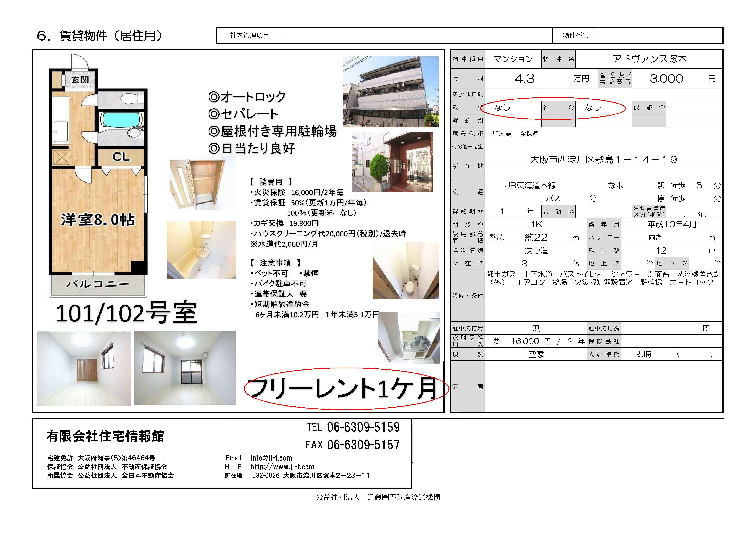
Task: Click room photo with balcony window
Action: pos(185,368)
